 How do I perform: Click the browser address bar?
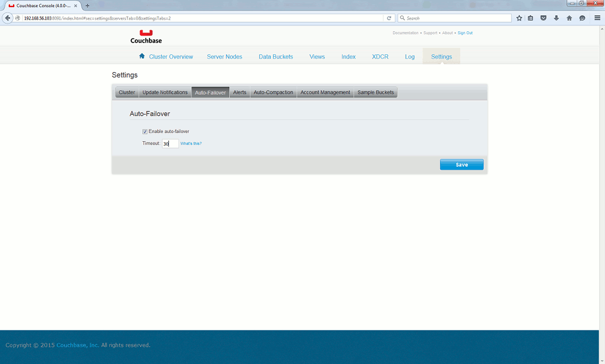pos(203,18)
